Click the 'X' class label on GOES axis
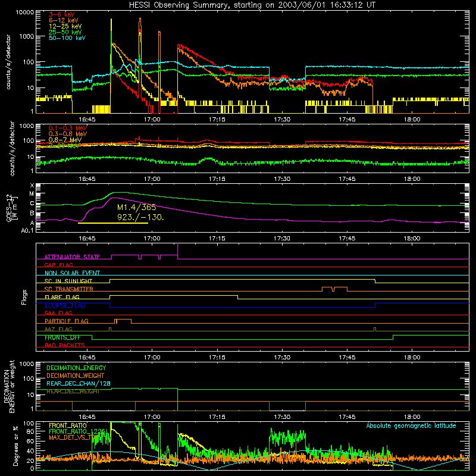Image resolution: width=476 pixels, height=476 pixels. point(32,186)
